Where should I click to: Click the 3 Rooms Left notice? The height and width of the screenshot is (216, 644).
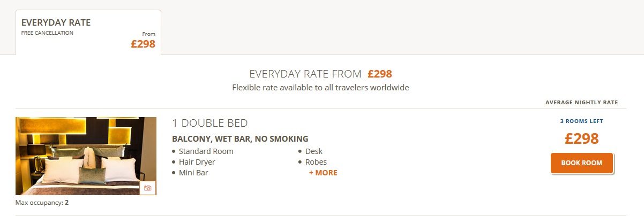(581, 121)
